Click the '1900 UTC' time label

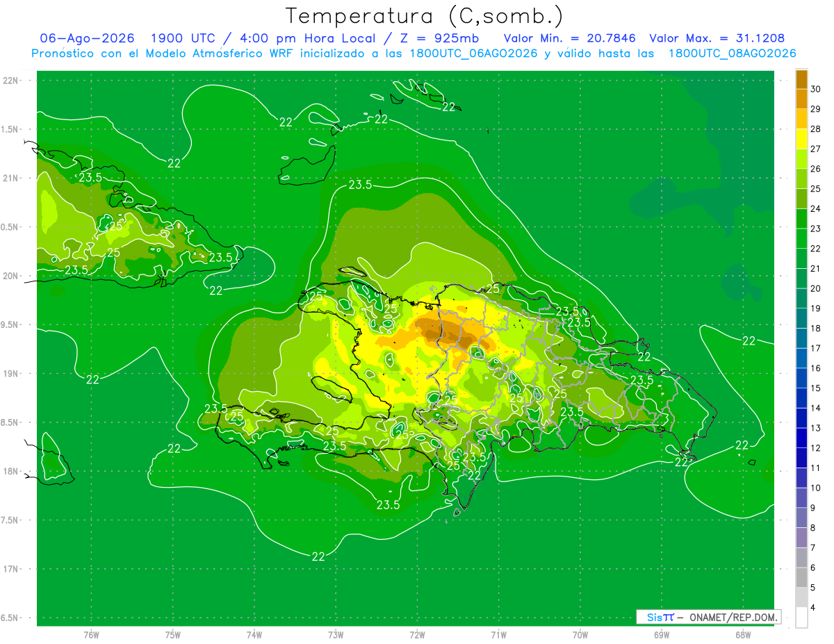point(185,38)
